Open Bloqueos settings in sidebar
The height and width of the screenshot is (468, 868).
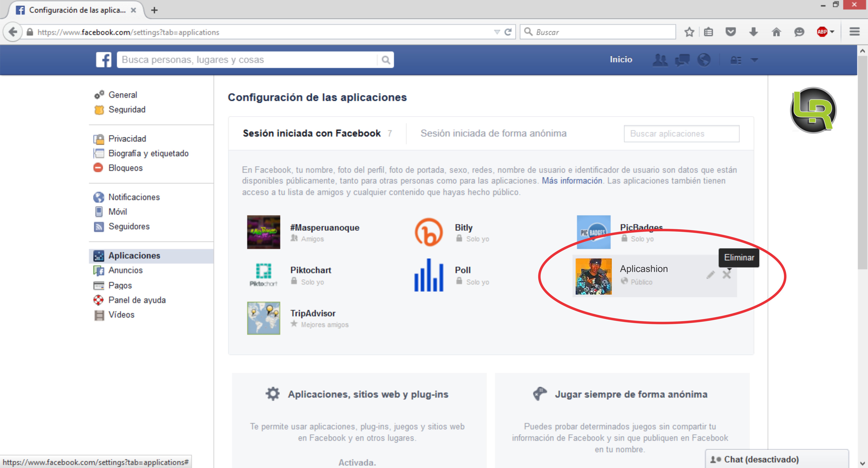pos(125,168)
